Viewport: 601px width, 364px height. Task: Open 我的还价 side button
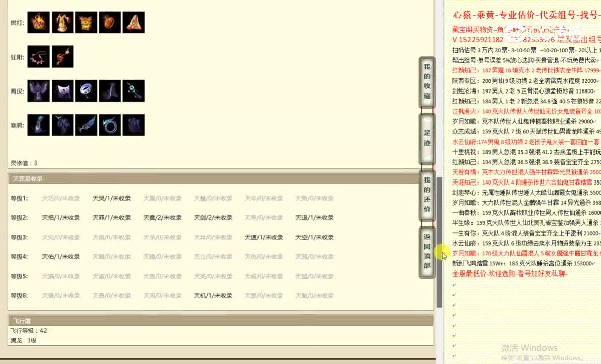pos(427,195)
